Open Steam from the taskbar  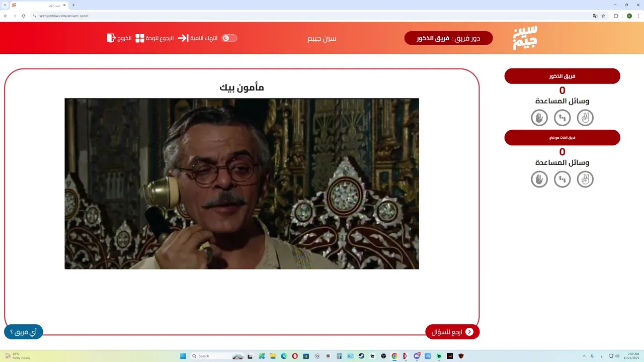tap(361, 356)
